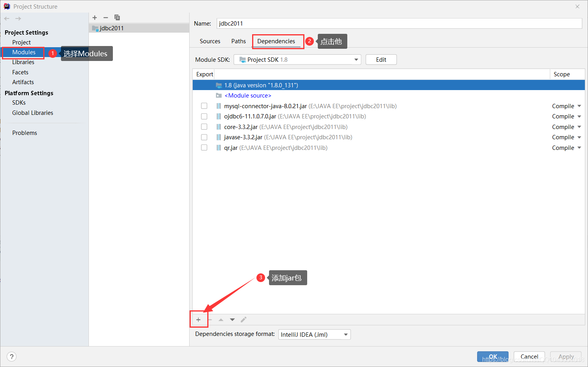Toggle export checkbox for core-3.3.2.jar
Viewport: 588px width, 367px height.
click(204, 127)
